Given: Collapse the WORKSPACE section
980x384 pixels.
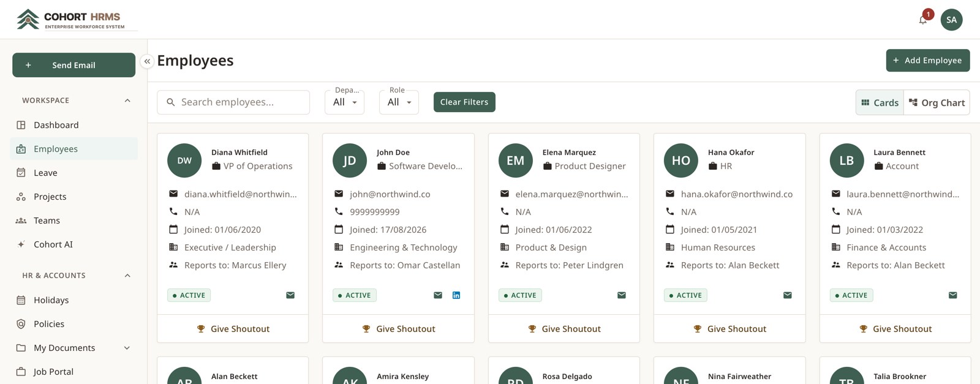Looking at the screenshot, I should click(x=127, y=100).
